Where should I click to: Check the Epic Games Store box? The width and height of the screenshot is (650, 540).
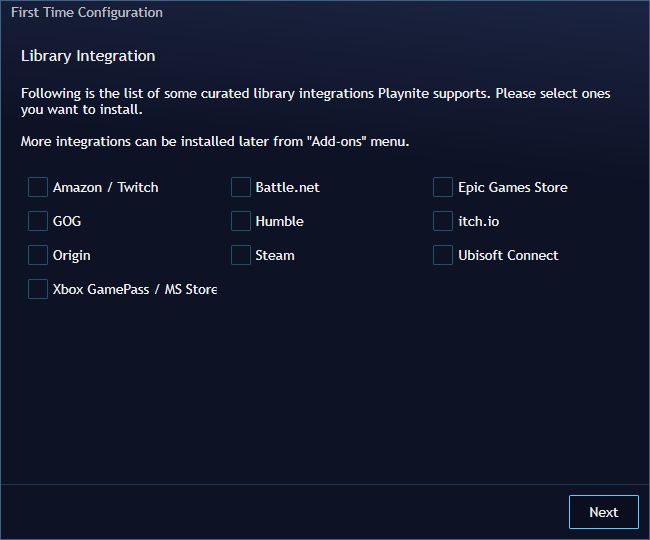pyautogui.click(x=443, y=187)
